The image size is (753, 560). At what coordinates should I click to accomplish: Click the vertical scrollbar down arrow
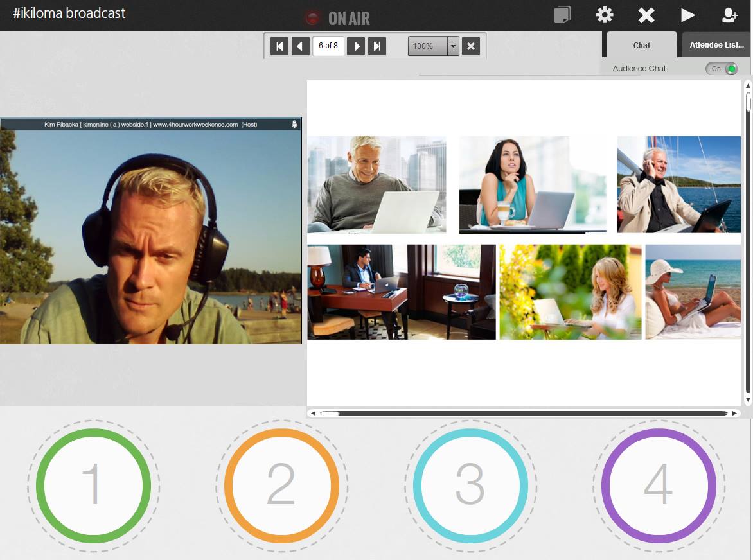[748, 399]
